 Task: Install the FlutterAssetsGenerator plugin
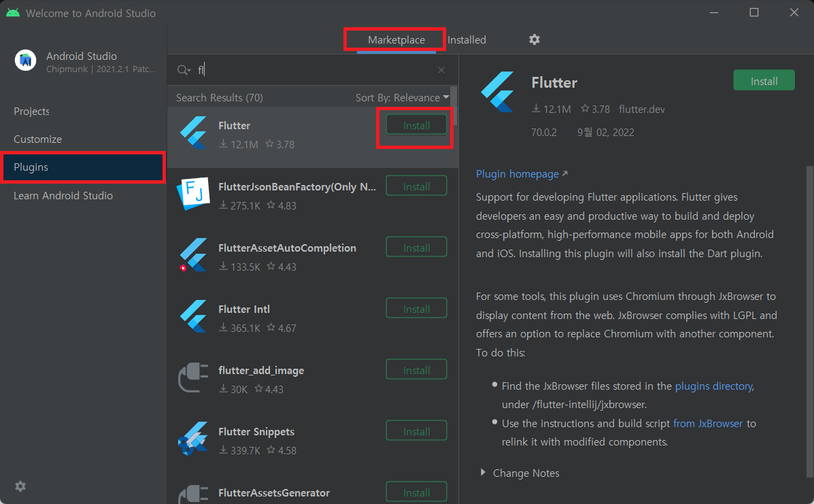pos(416,492)
